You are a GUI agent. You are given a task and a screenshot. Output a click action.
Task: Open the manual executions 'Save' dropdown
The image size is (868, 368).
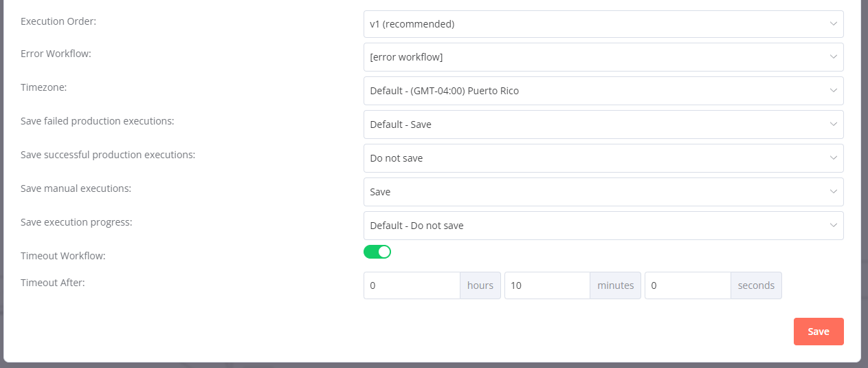pos(591,192)
